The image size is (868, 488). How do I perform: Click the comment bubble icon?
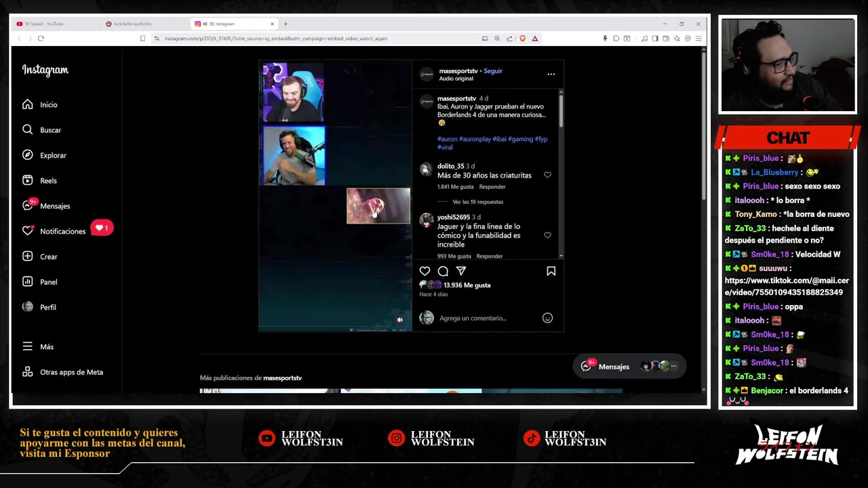click(443, 271)
